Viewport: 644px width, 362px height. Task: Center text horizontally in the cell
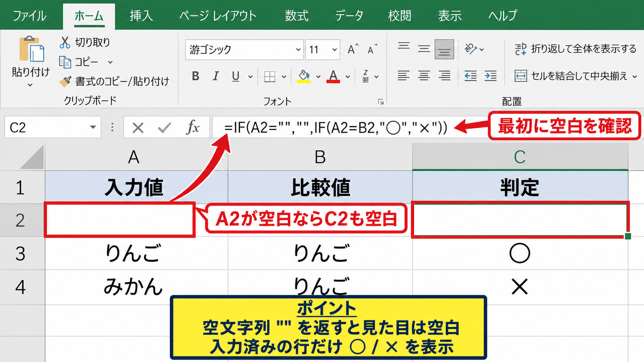pyautogui.click(x=424, y=76)
